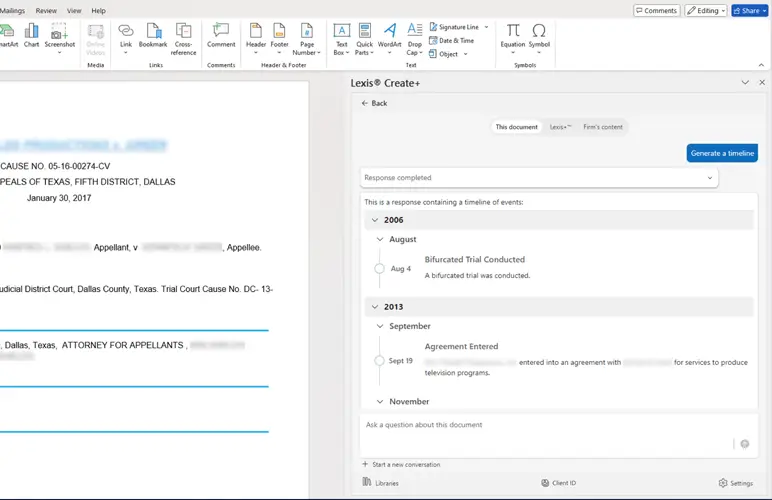Insert an Equation
This screenshot has height=500, width=772.
click(512, 37)
